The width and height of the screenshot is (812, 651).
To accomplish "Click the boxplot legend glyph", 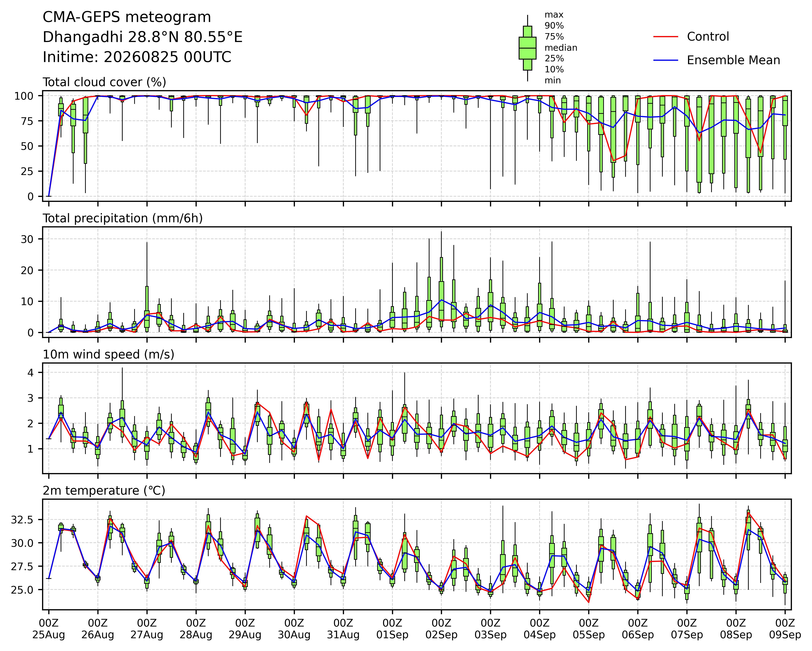I will point(527,48).
